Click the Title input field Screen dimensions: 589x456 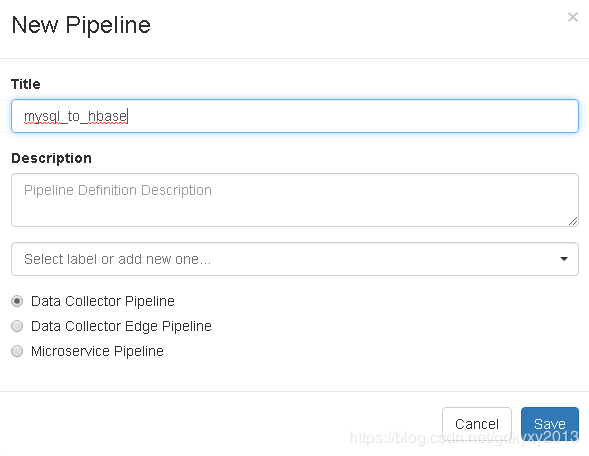pos(294,116)
